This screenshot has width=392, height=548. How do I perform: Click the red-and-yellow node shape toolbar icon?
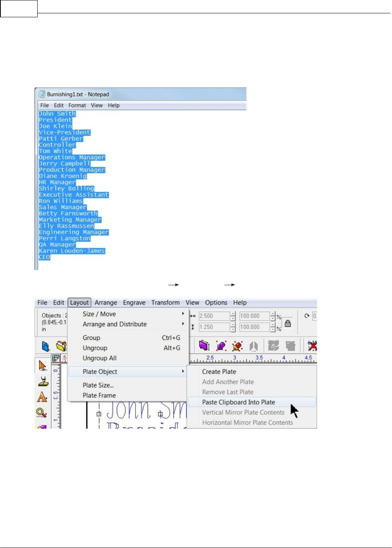click(x=237, y=345)
